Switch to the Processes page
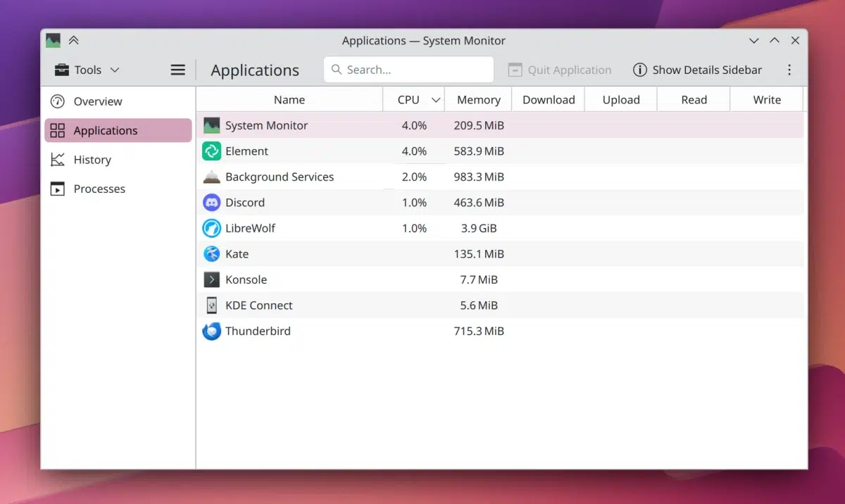Screen dimensions: 845x504 [x=99, y=189]
